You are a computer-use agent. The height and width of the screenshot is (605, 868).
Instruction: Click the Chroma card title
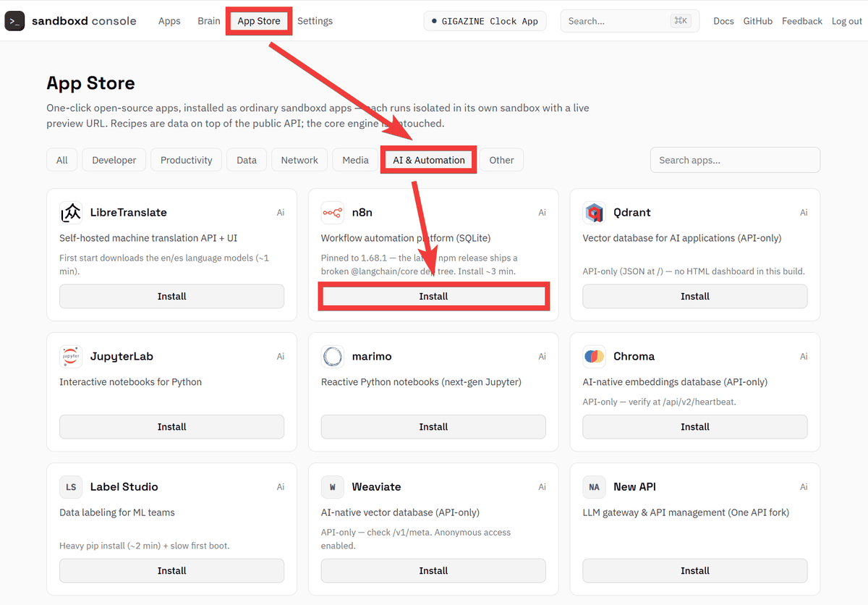(634, 357)
